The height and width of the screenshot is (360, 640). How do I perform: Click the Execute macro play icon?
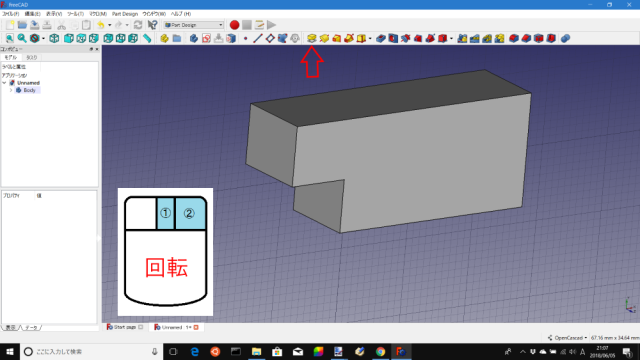[x=271, y=25]
